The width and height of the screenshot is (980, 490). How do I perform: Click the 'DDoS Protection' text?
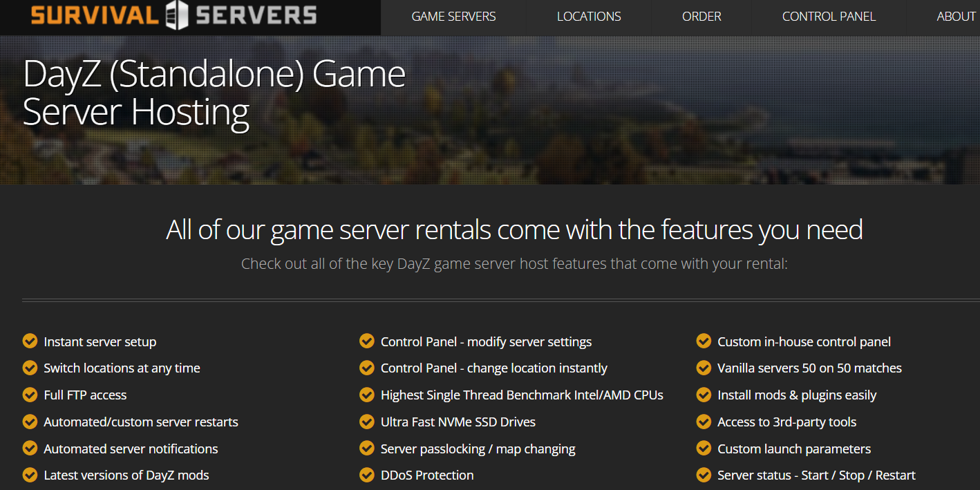(427, 475)
